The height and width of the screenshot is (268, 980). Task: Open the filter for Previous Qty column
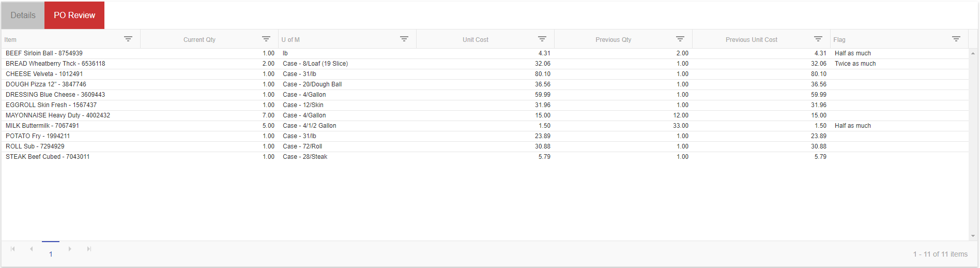(680, 39)
